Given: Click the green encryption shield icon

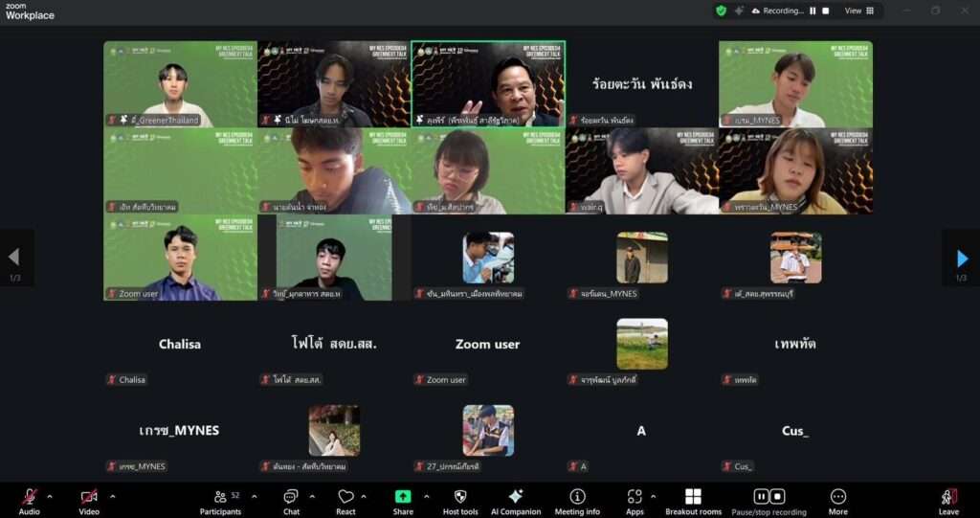Looking at the screenshot, I should click(x=721, y=11).
